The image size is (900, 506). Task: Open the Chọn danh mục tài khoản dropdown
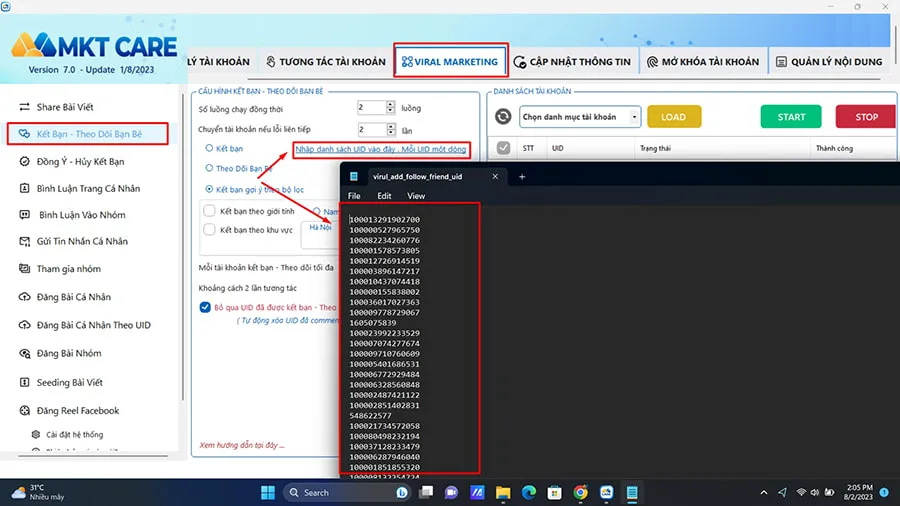(580, 117)
